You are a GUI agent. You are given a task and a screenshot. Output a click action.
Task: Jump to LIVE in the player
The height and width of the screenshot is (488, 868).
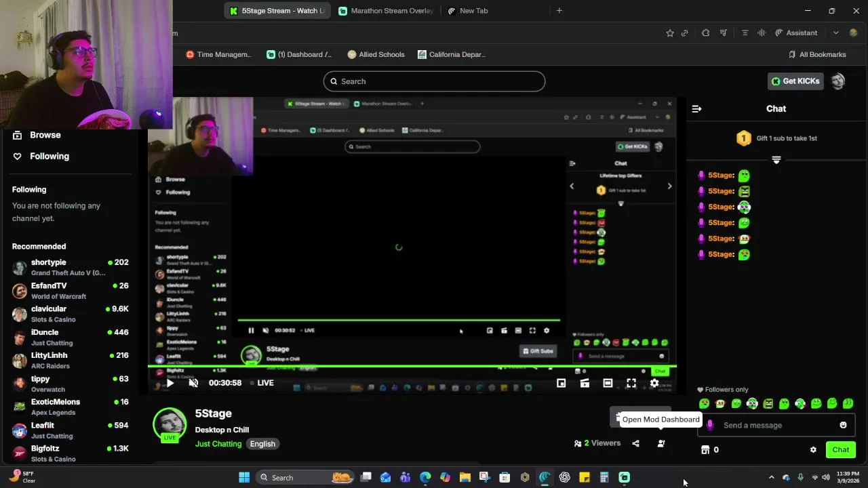tap(262, 383)
